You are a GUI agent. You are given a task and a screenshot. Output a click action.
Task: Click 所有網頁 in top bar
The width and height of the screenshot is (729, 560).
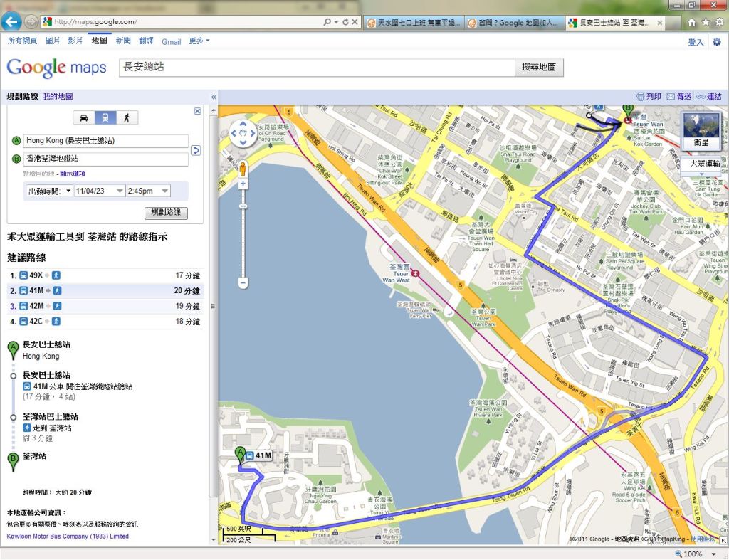(22, 41)
